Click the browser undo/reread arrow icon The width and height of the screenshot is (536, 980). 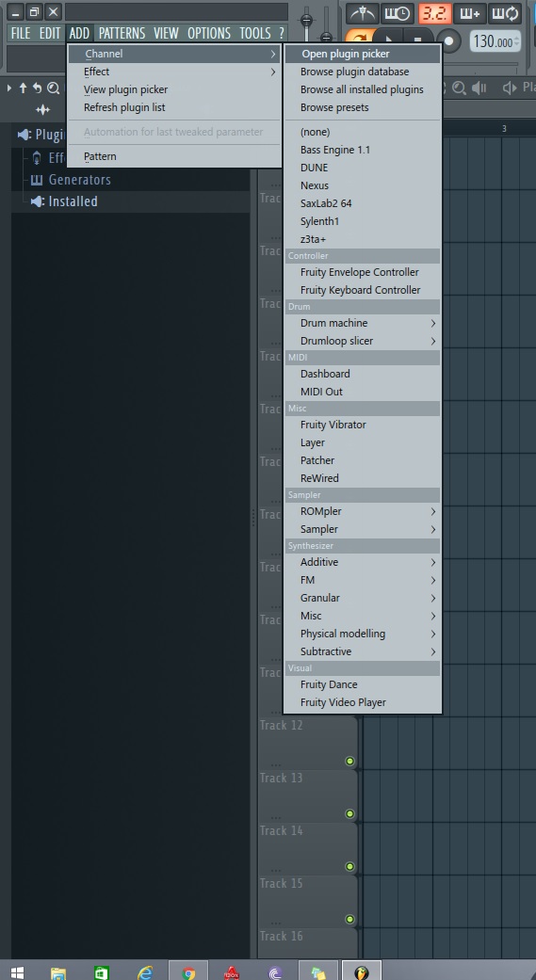click(x=38, y=88)
